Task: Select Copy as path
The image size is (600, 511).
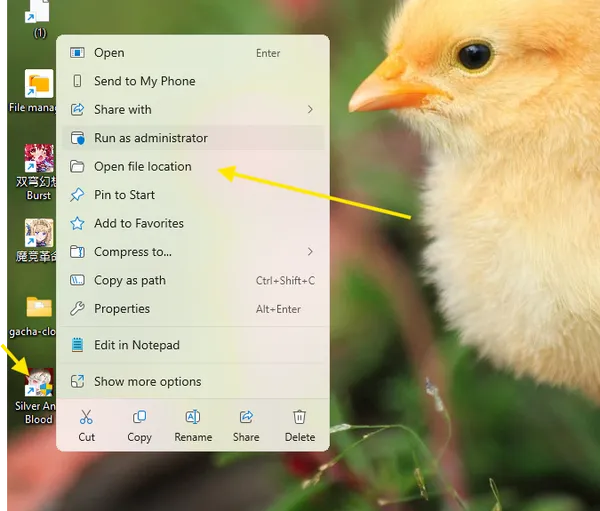Action: tap(129, 280)
